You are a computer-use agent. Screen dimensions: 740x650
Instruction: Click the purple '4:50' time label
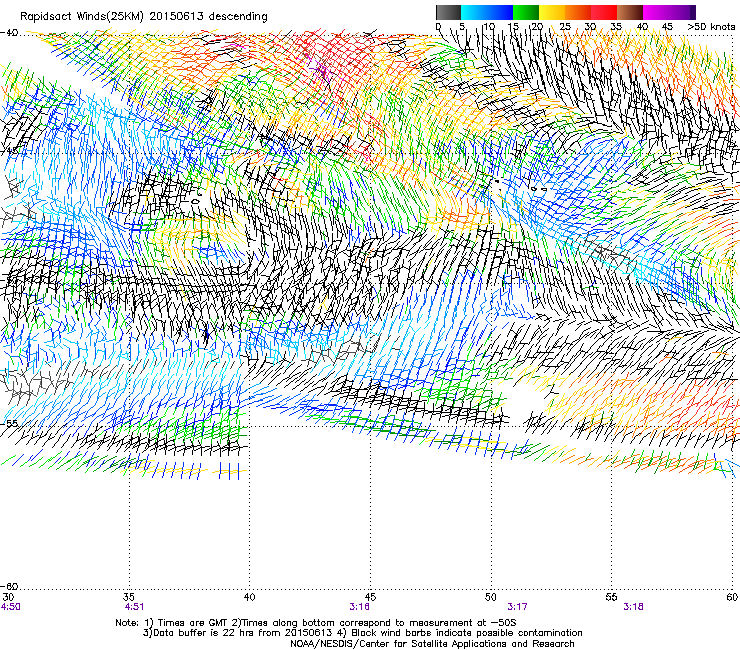coord(10,607)
